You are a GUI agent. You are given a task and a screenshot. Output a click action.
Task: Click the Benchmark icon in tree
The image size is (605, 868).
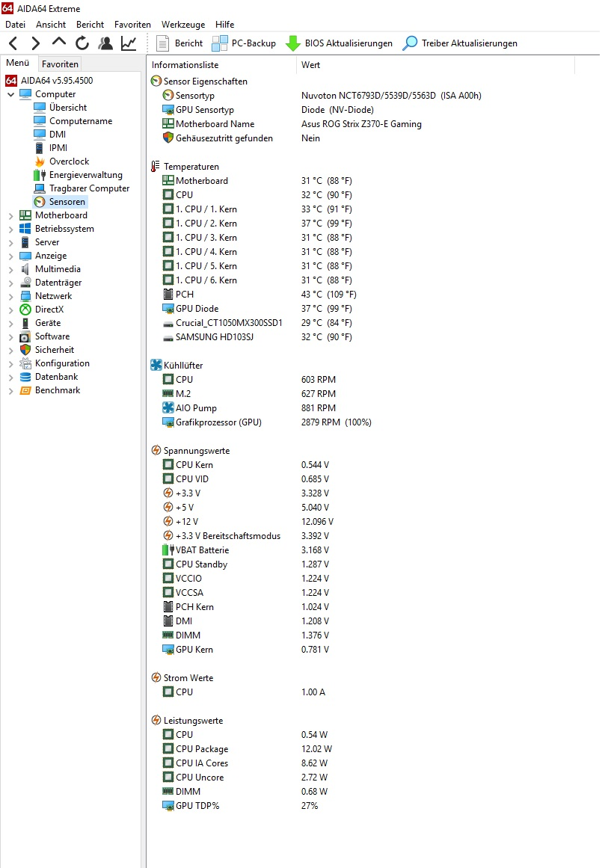tap(25, 390)
